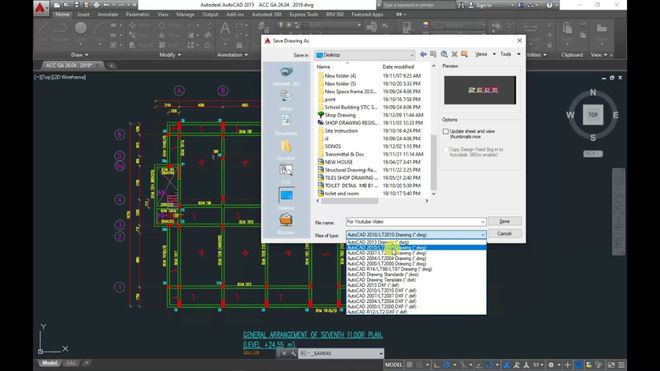The width and height of the screenshot is (660, 371).
Task: Open Help question mark icon in title bar
Action: click(549, 5)
